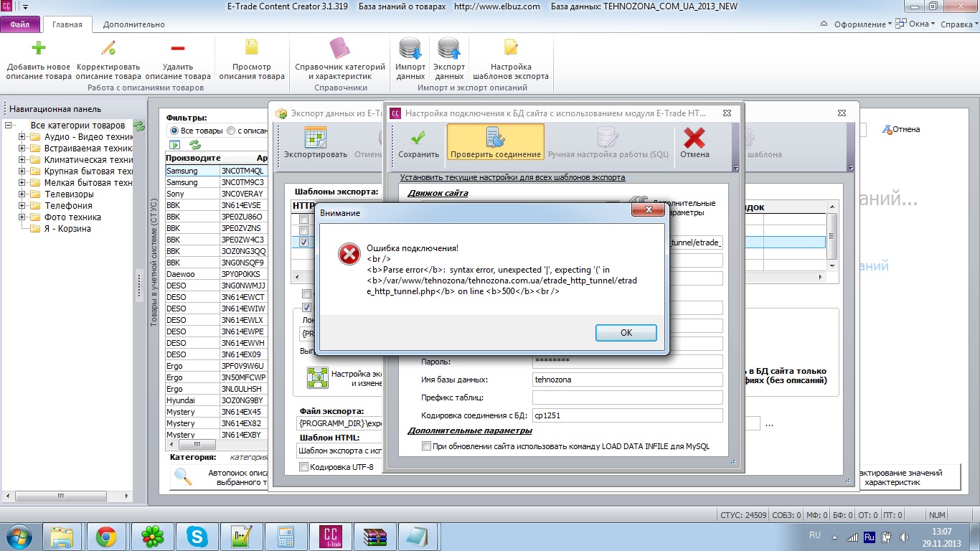Screen dimensions: 980x551
Task: Tick the second checkbox in export templates list
Action: [304, 230]
